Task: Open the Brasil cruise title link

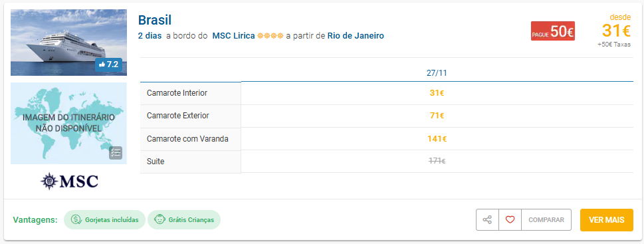Action: point(154,20)
